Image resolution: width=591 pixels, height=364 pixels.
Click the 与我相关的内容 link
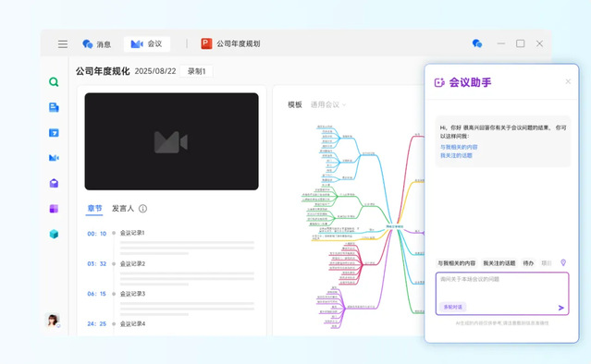(x=459, y=147)
